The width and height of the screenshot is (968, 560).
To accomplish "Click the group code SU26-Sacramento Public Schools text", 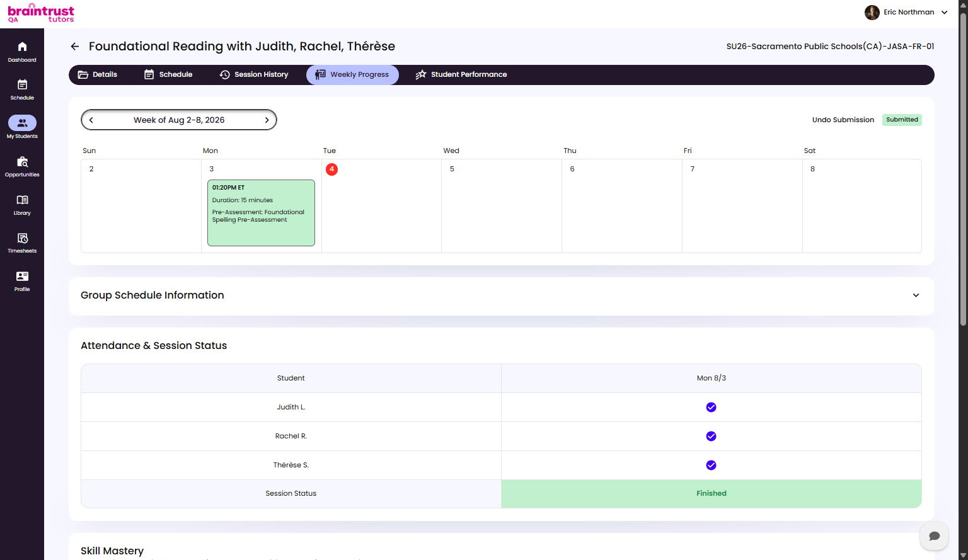I will (x=830, y=47).
